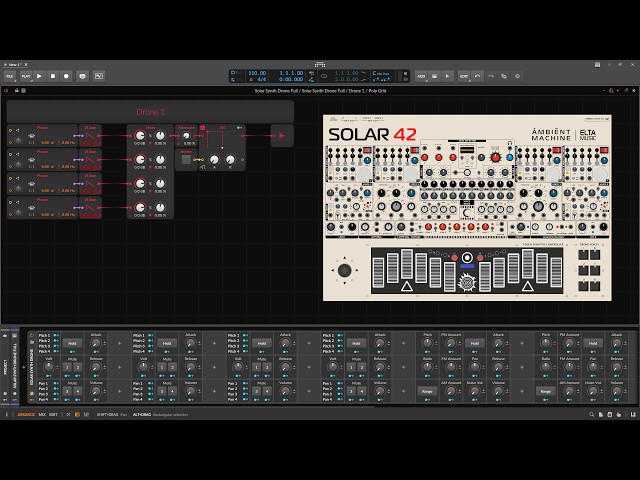
Task: Toggle the orange device panel icon in footer
Action: pyautogui.click(x=77, y=415)
